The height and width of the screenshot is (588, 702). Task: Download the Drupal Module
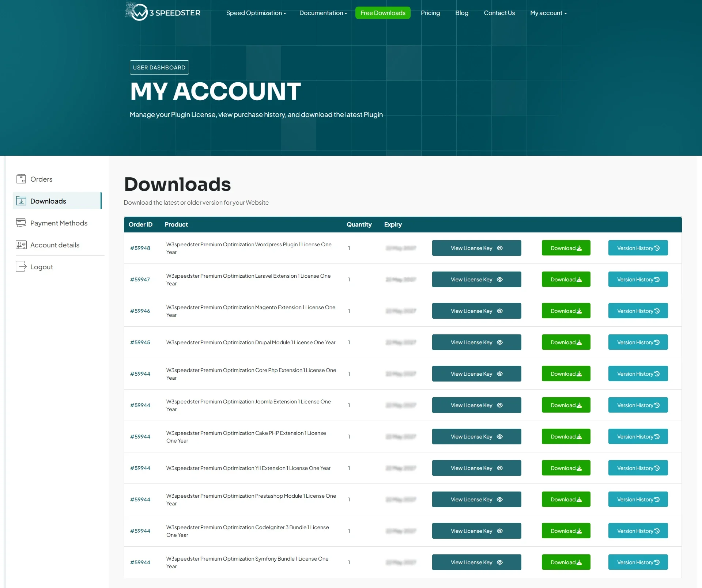(x=566, y=342)
